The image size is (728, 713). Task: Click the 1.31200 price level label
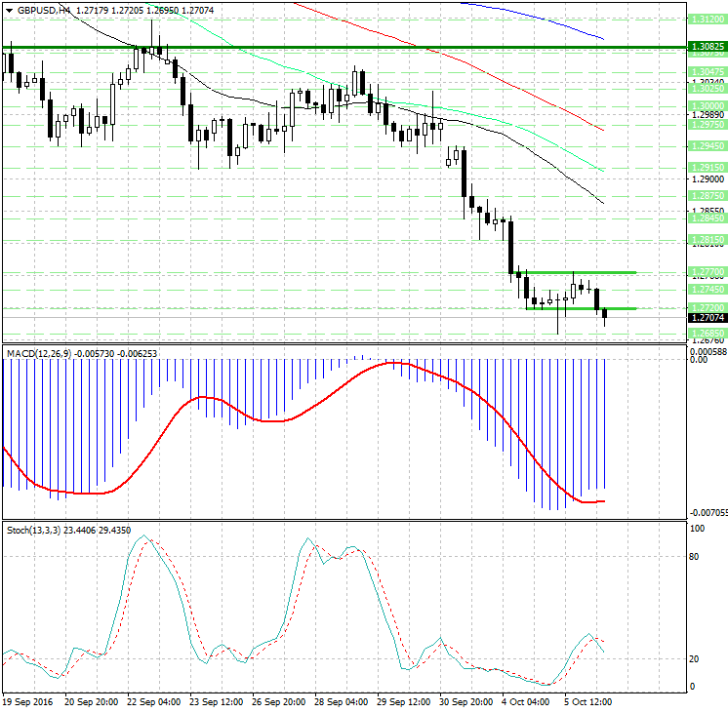point(706,19)
